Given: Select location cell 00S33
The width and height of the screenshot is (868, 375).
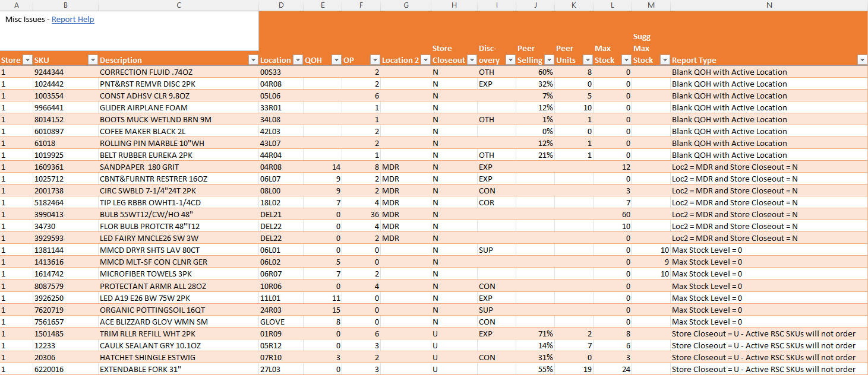Looking at the screenshot, I should [x=281, y=72].
